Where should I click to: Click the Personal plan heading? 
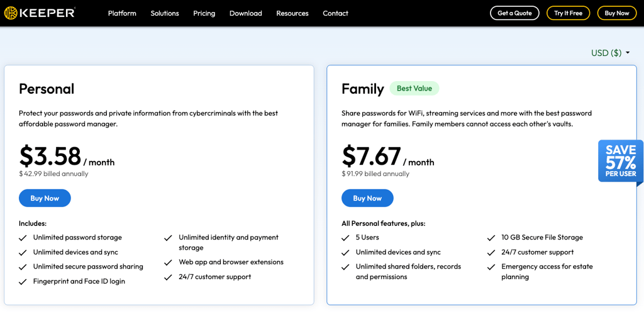pos(47,89)
